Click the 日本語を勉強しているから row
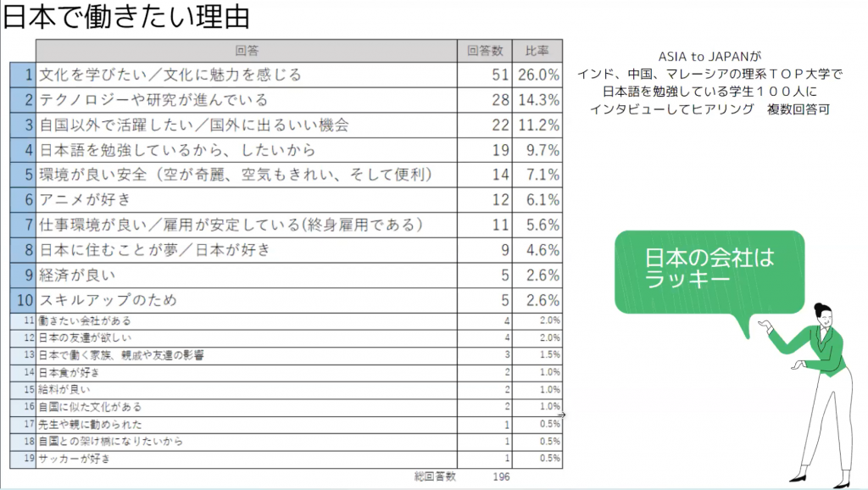The image size is (868, 490). (x=287, y=150)
